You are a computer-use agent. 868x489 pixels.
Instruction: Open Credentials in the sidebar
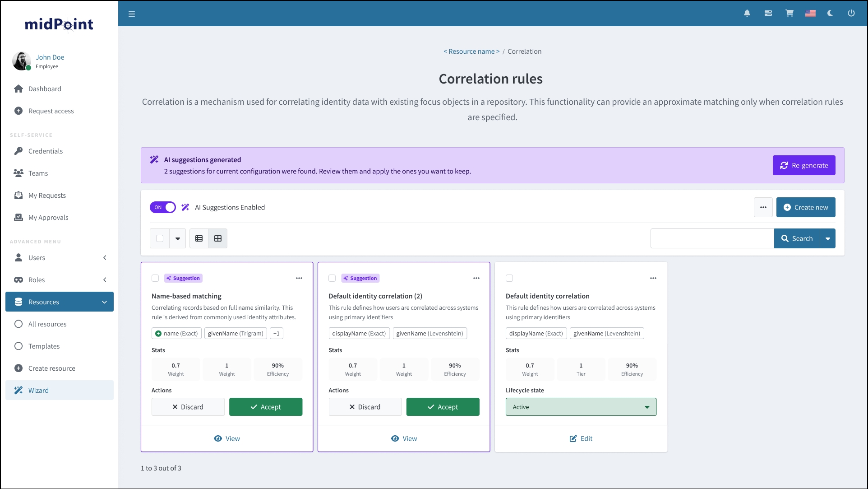pyautogui.click(x=46, y=151)
